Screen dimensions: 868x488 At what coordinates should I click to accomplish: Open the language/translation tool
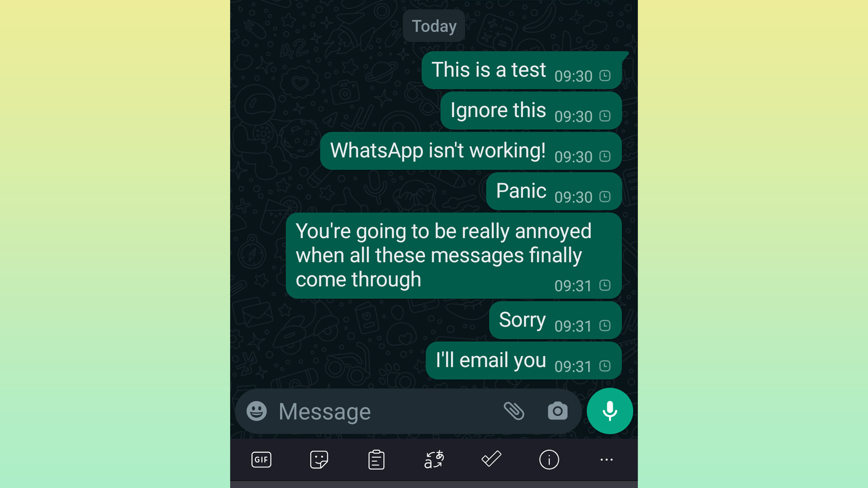pyautogui.click(x=434, y=459)
